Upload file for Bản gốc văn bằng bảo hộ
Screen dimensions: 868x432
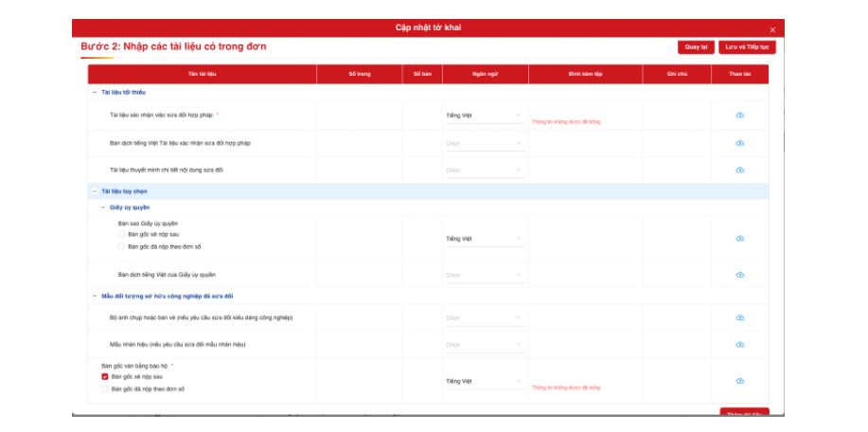tap(739, 381)
